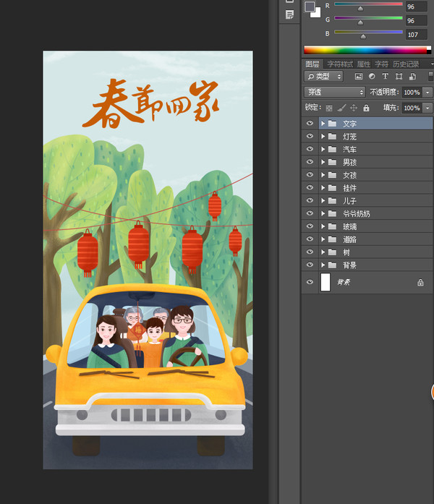Viewport: 434px width, 504px height.
Task: Select the 灯笼 layer name
Action: [x=349, y=137]
